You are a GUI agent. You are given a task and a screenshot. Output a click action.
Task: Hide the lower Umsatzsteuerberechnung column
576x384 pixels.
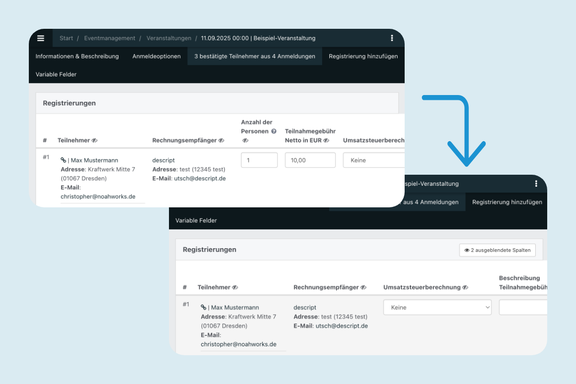(x=465, y=287)
